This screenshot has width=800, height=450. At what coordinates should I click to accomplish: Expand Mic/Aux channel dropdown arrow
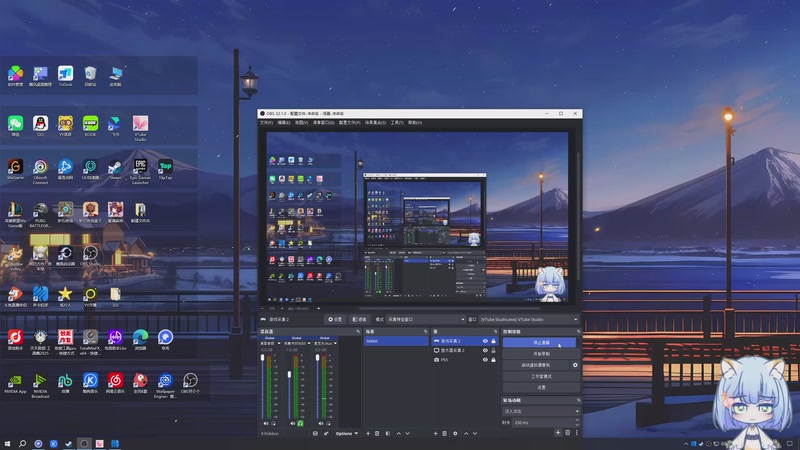click(x=335, y=343)
